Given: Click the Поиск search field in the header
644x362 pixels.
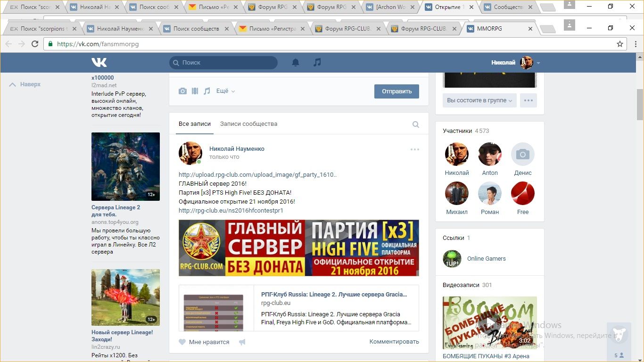Looking at the screenshot, I should pos(223,62).
